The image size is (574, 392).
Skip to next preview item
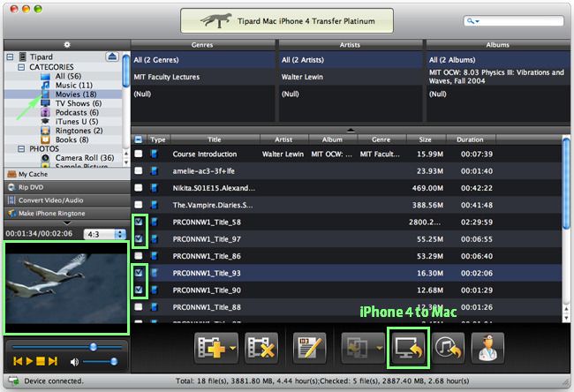pyautogui.click(x=53, y=362)
